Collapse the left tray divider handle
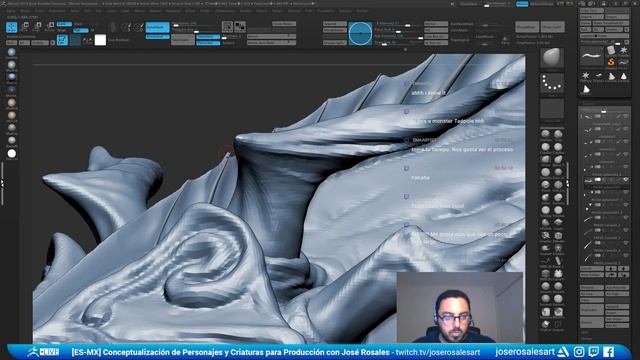Image resolution: width=640 pixels, height=360 pixels. click(x=2, y=184)
